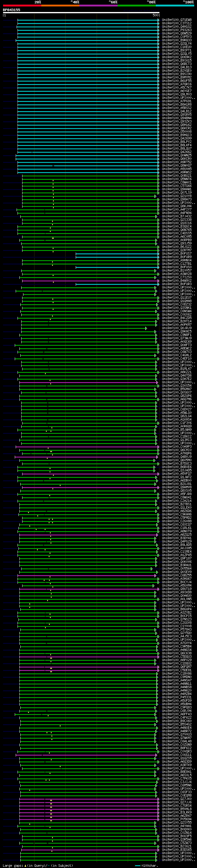Click the Large gaps legend text
197x868 pixels.
[x=13, y=866]
